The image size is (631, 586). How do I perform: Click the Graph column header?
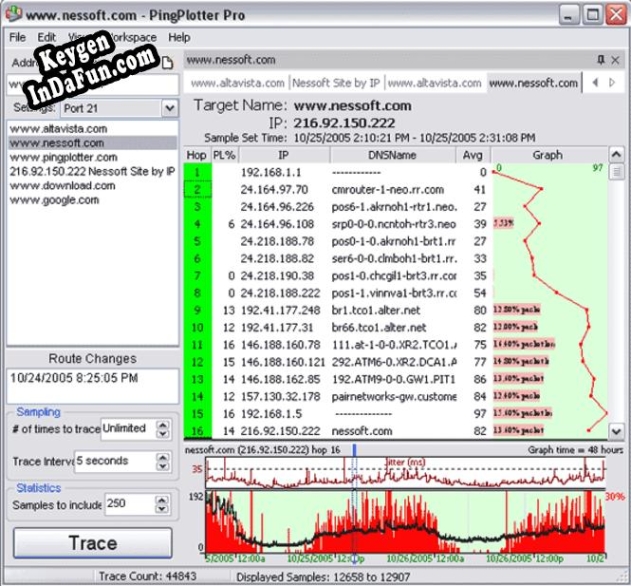(x=548, y=155)
